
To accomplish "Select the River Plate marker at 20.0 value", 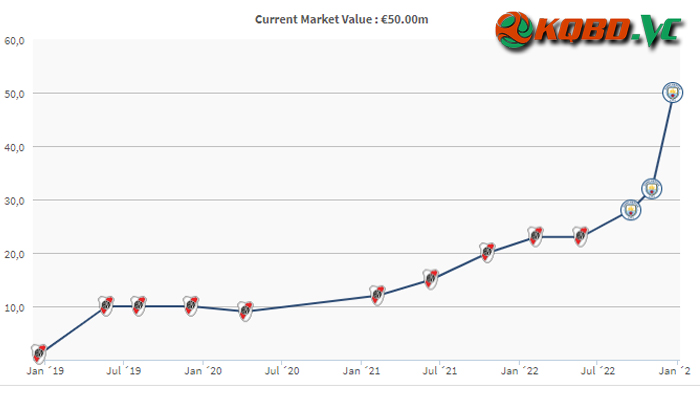I will (488, 253).
